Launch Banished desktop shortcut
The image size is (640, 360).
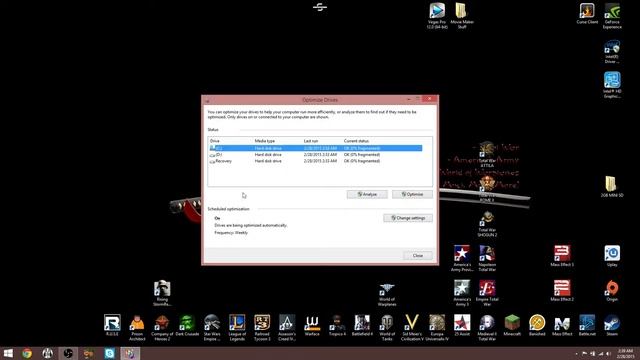pos(537,325)
